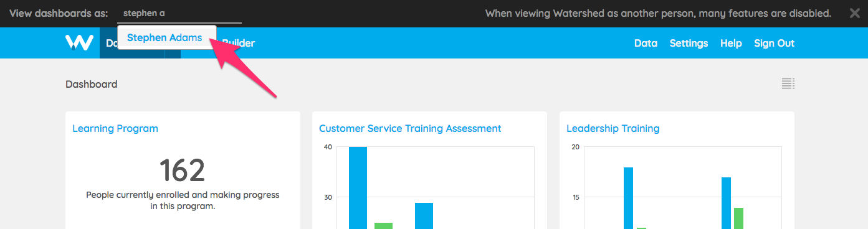Open the Help menu
This screenshot has width=868, height=229.
pyautogui.click(x=731, y=43)
